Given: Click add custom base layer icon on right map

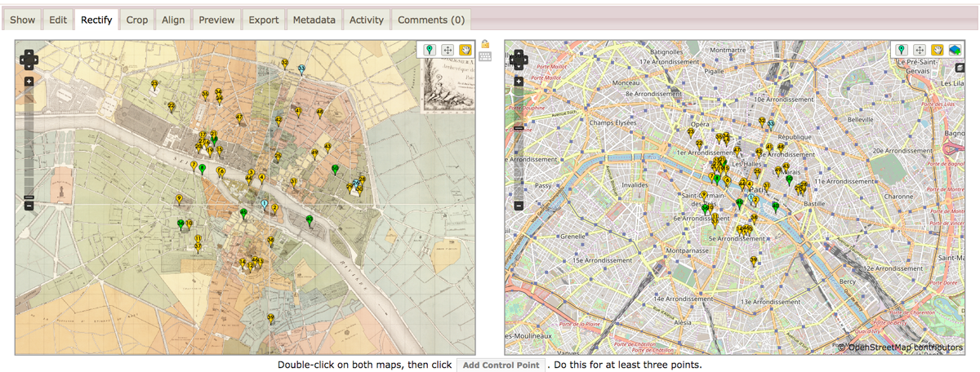Looking at the screenshot, I should (955, 50).
